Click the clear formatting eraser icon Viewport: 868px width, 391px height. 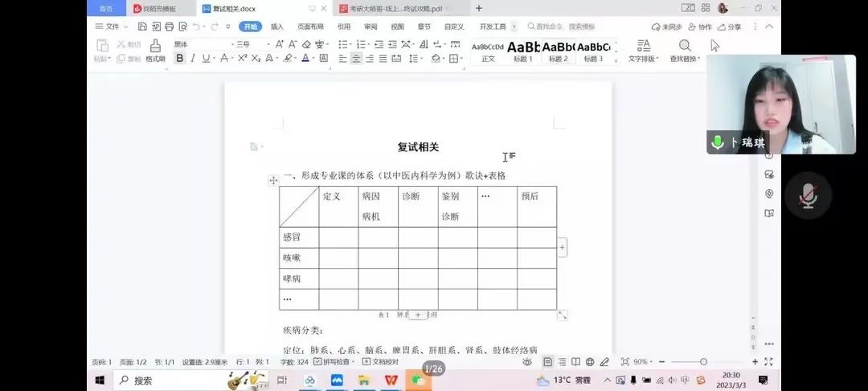click(306, 44)
